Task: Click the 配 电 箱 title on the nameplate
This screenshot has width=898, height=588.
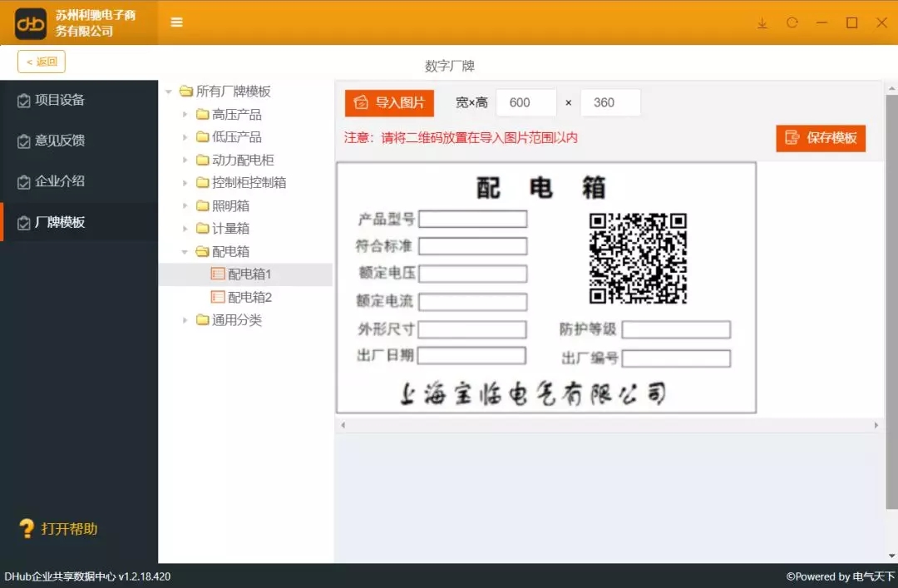Action: point(540,187)
